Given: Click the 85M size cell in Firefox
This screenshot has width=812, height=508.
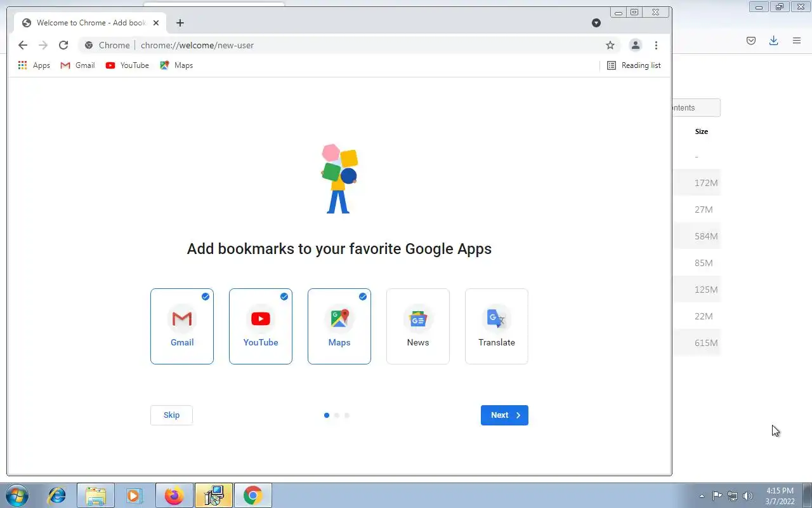Looking at the screenshot, I should 704,263.
